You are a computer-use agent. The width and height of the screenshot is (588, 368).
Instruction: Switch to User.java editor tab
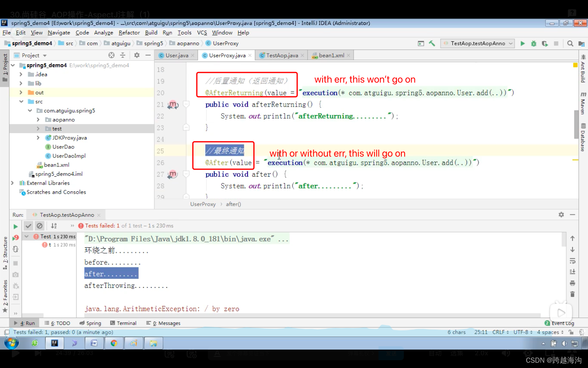click(177, 55)
